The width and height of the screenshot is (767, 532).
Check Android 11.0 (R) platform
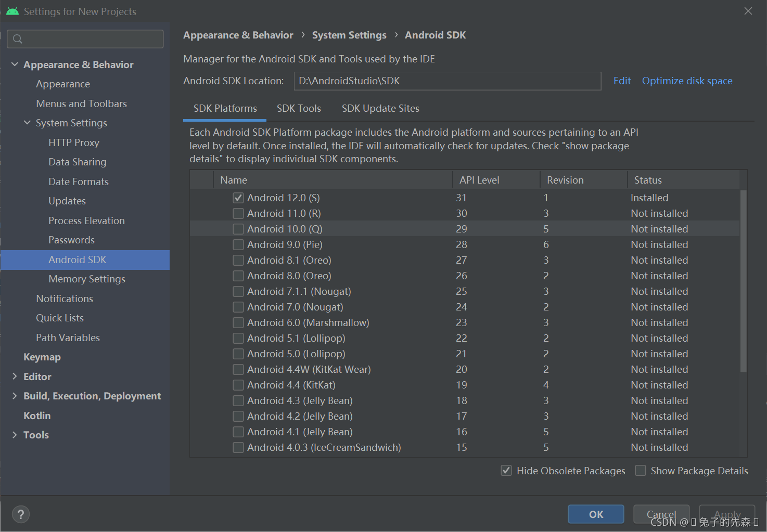238,213
